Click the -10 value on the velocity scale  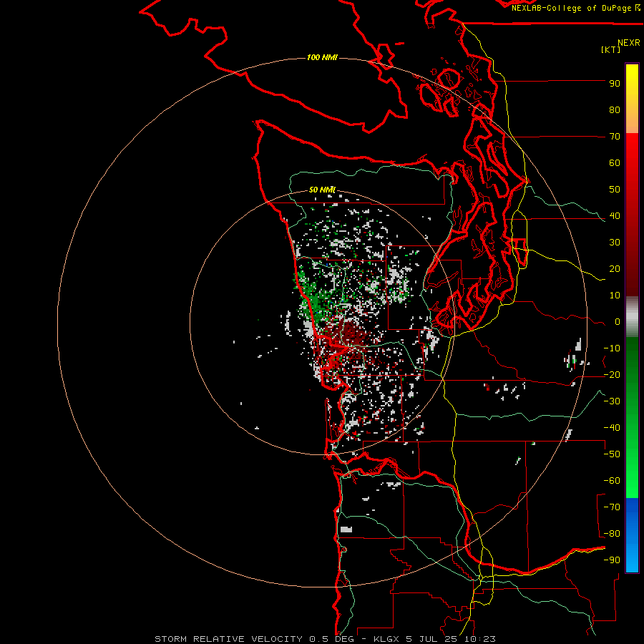pyautogui.click(x=612, y=348)
